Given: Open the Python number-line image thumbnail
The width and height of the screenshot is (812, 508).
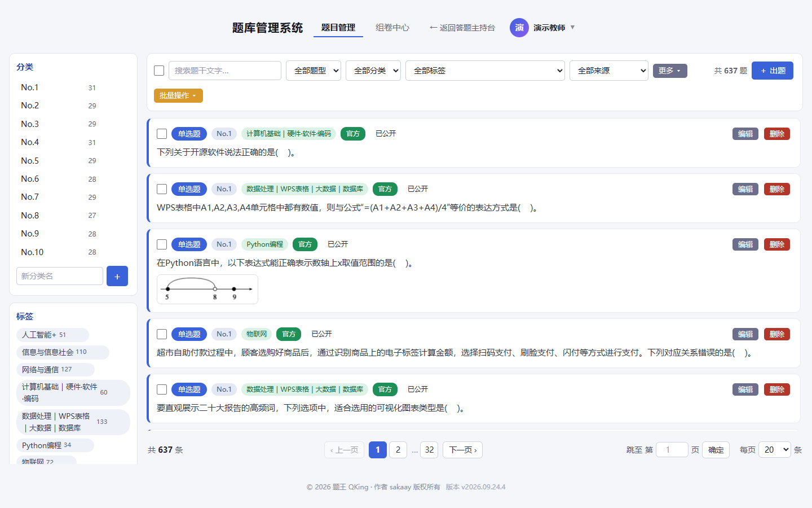Looking at the screenshot, I should (x=208, y=290).
